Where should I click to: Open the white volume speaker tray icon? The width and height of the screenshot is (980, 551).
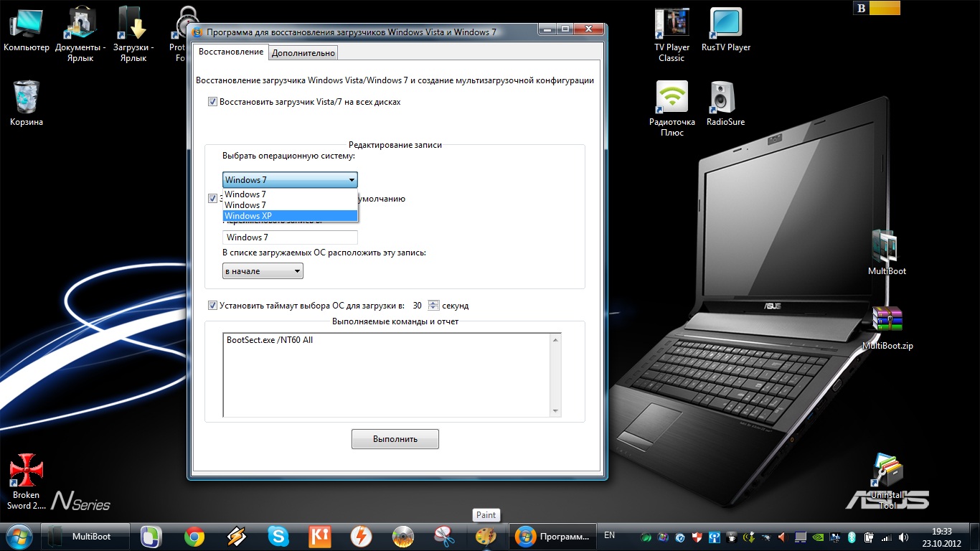(904, 537)
